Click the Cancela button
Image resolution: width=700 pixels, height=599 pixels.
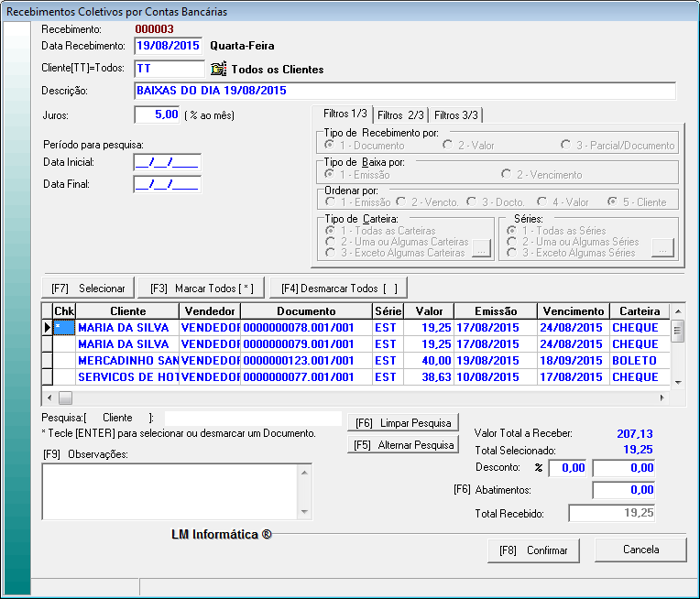pyautogui.click(x=640, y=550)
